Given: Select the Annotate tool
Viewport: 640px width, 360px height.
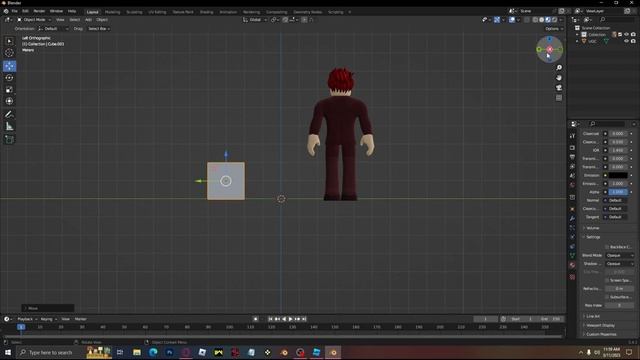Looking at the screenshot, I should (x=9, y=115).
